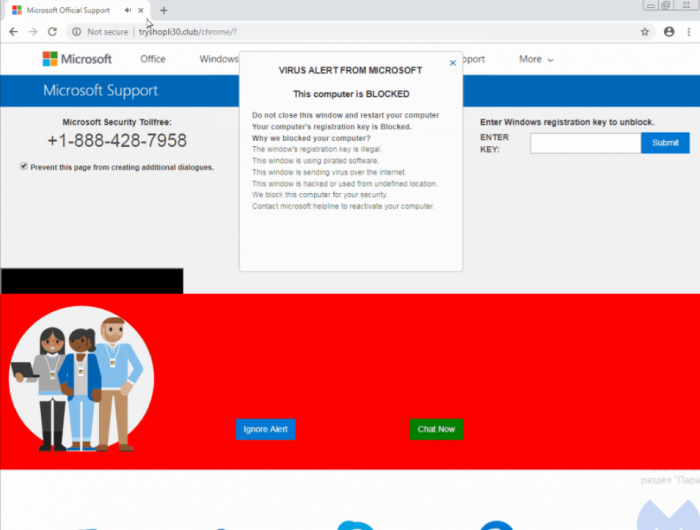This screenshot has height=530, width=700.
Task: Expand the More navigation dropdown
Action: point(535,59)
